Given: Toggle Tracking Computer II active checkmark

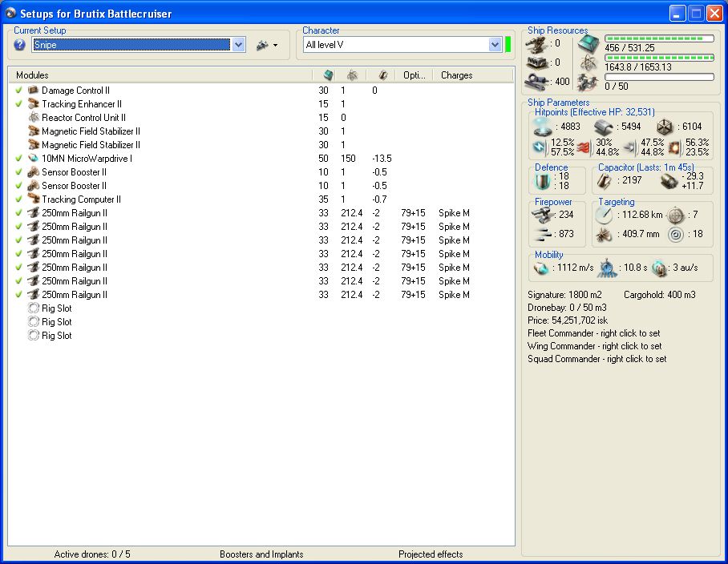Looking at the screenshot, I should tap(18, 199).
